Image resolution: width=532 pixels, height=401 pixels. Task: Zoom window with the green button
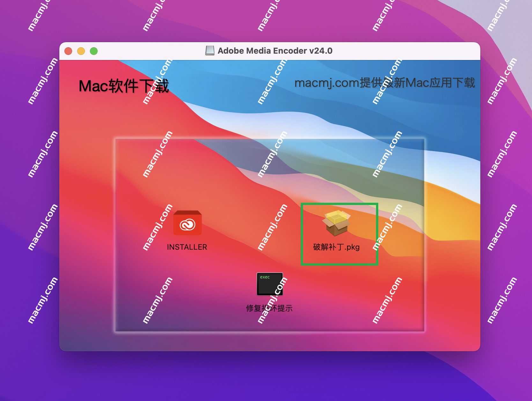point(94,51)
